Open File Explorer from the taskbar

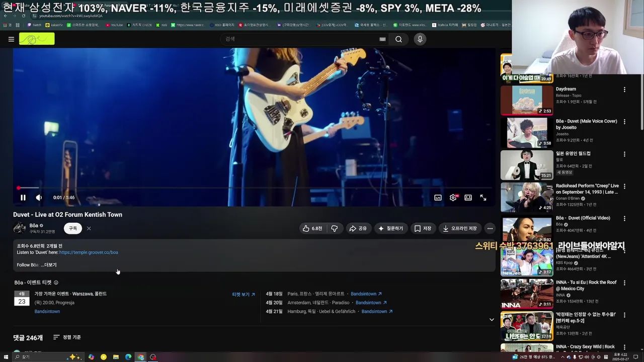coord(116,357)
